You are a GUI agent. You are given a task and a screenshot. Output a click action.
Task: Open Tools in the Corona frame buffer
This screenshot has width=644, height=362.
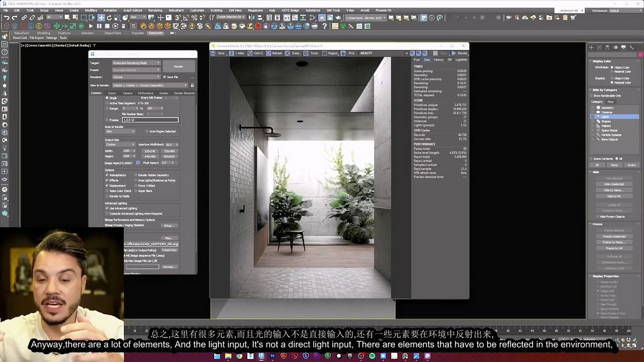coord(311,53)
